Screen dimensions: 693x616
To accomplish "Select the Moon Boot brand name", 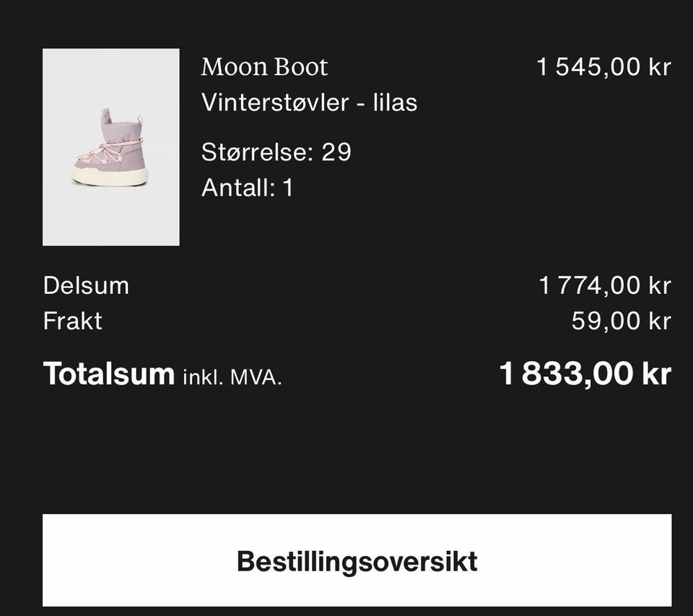I will tap(264, 67).
